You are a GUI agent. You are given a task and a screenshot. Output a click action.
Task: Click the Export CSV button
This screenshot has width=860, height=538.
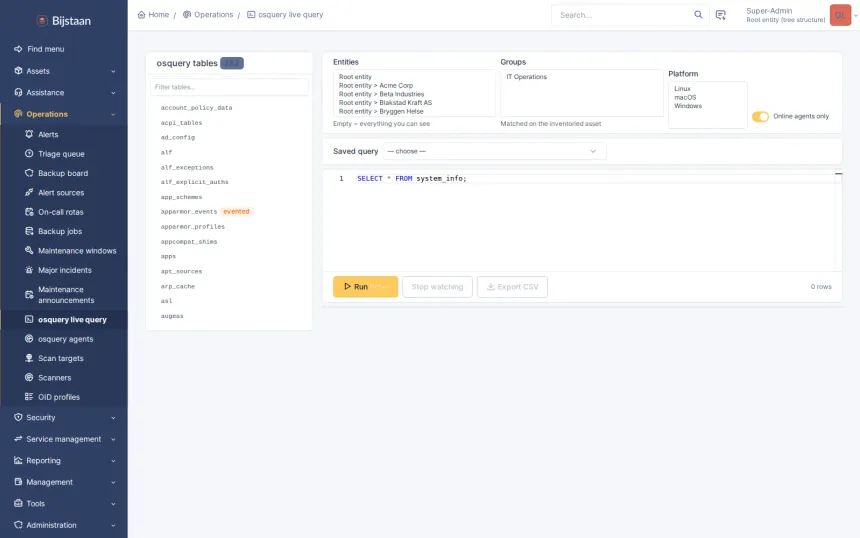[512, 286]
